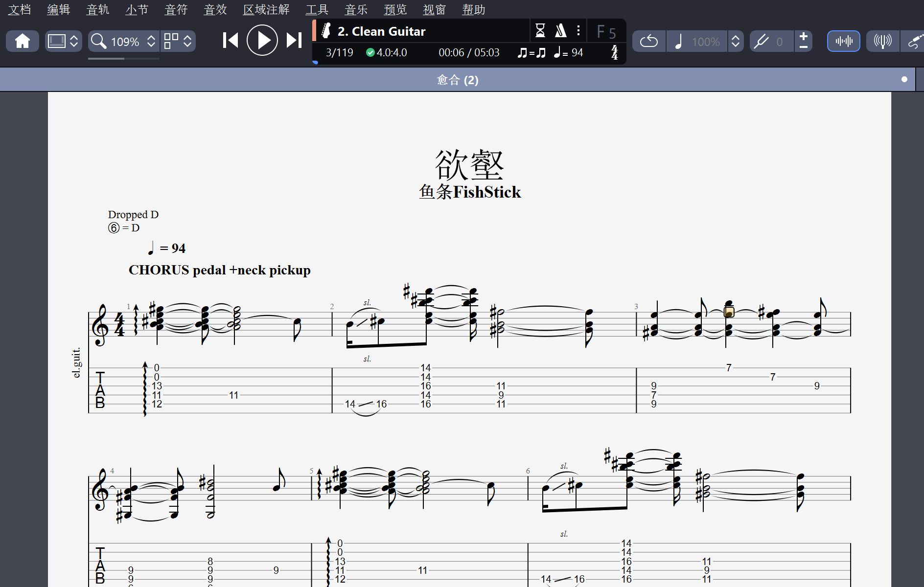Image resolution: width=924 pixels, height=587 pixels.
Task: Click the tempo 94 display in LCD
Action: (568, 52)
